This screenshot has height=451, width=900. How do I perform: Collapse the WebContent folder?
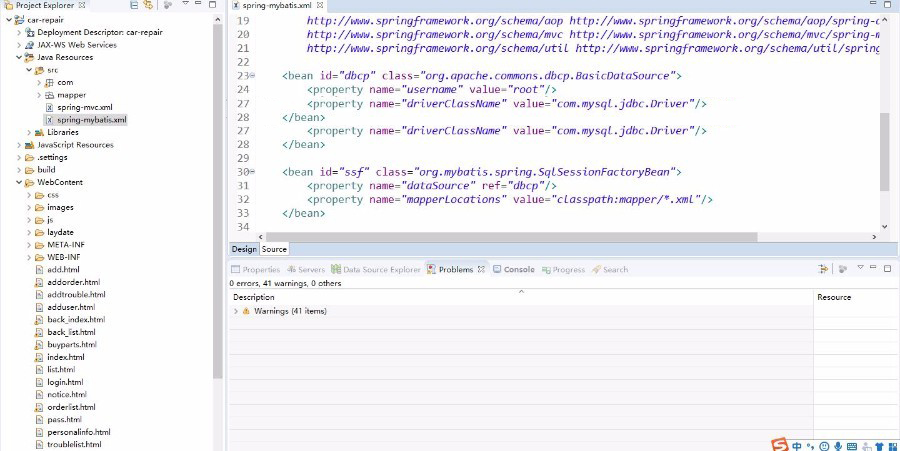(19, 182)
